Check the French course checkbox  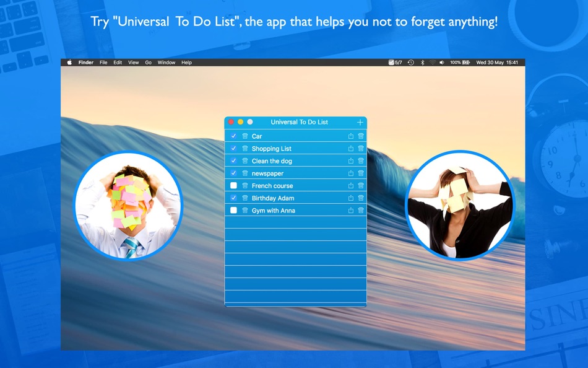(233, 185)
